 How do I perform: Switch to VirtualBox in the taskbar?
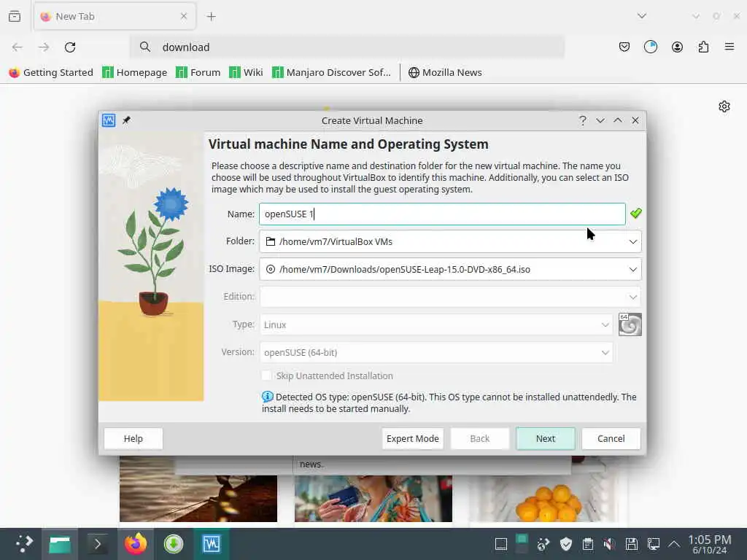212,544
